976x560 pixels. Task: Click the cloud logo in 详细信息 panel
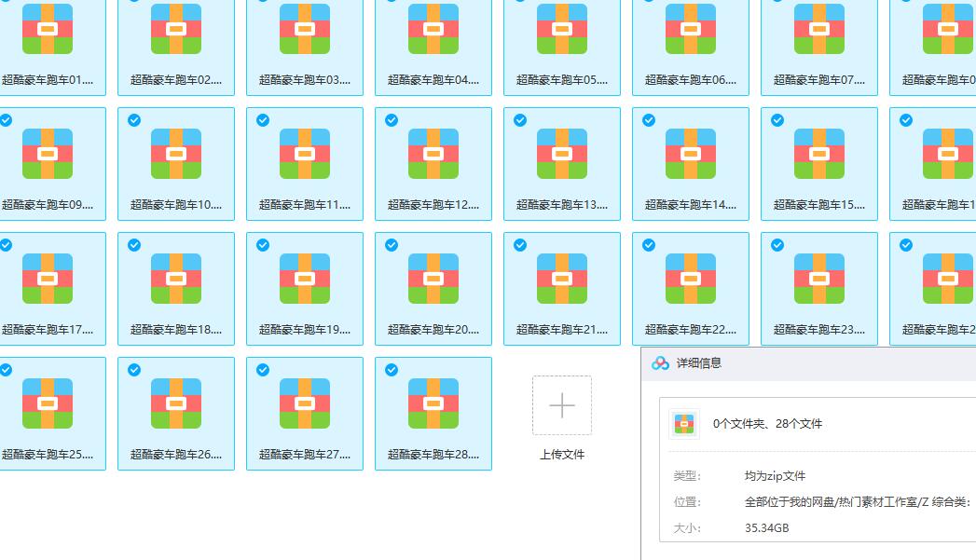coord(660,363)
